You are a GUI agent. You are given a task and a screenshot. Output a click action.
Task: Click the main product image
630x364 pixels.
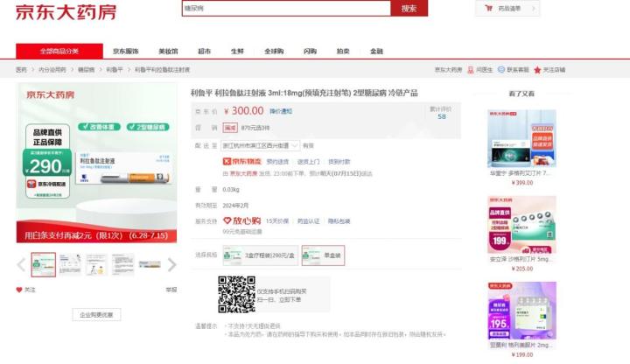pos(96,163)
